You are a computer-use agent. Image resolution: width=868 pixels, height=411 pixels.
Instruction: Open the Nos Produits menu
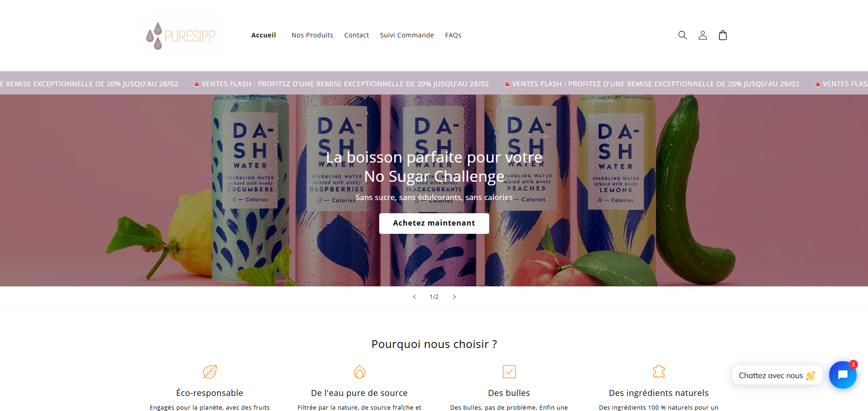(312, 35)
